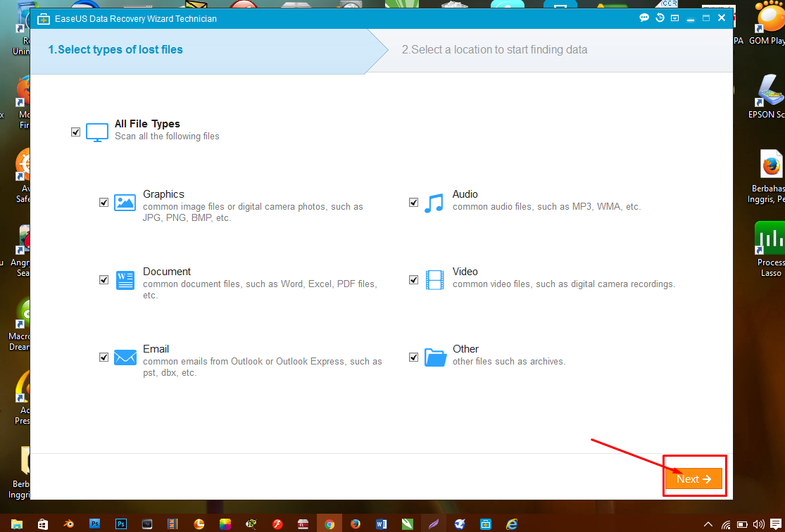Click the Wi-Fi network tray icon

725,524
